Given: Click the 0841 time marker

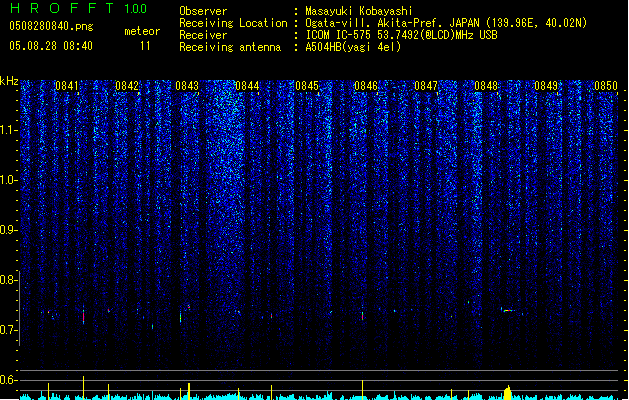Looking at the screenshot, I should pyautogui.click(x=67, y=86).
